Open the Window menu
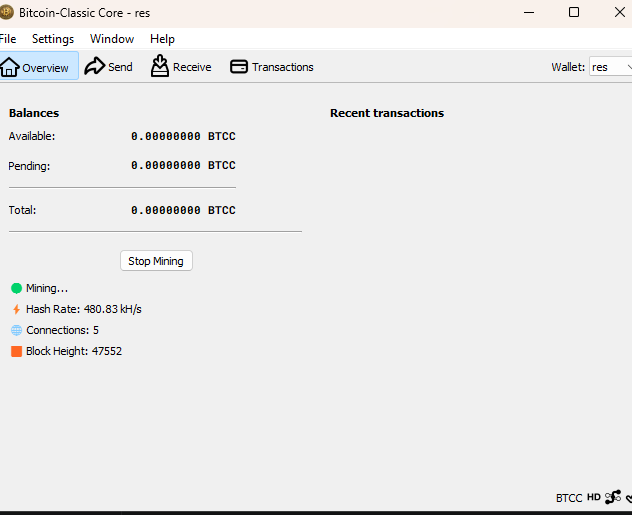The width and height of the screenshot is (632, 515). point(112,39)
